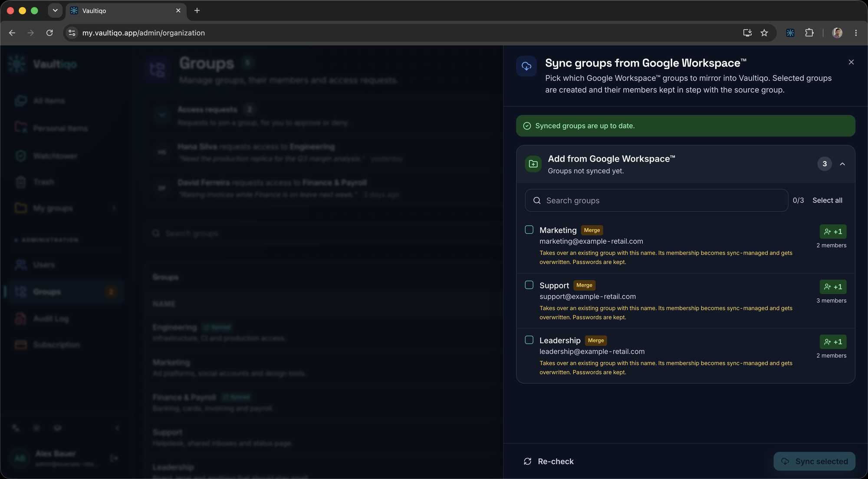
Task: Click the checkmark icon in the up-to-date banner
Action: click(527, 126)
